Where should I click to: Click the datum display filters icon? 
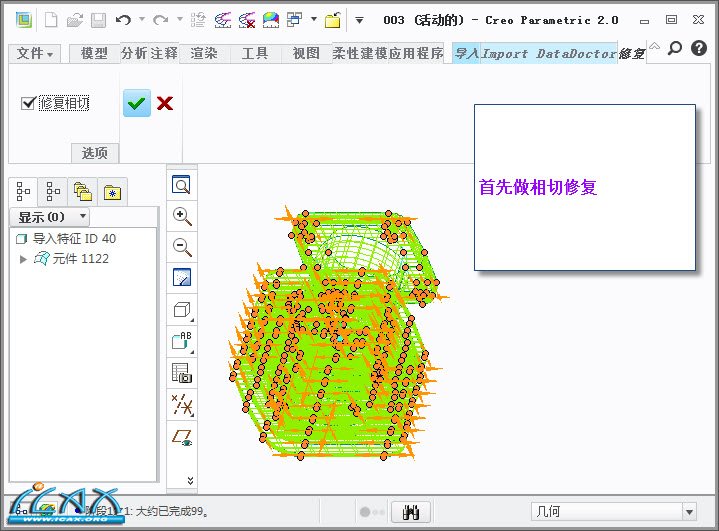(182, 405)
